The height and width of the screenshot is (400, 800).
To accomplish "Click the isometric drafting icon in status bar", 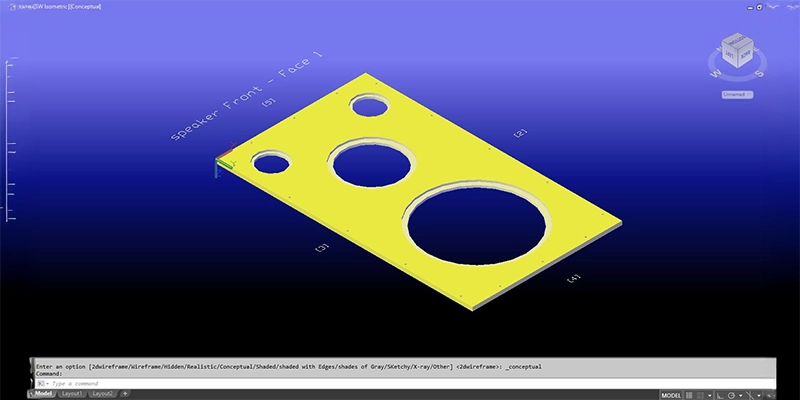I will pos(751,394).
